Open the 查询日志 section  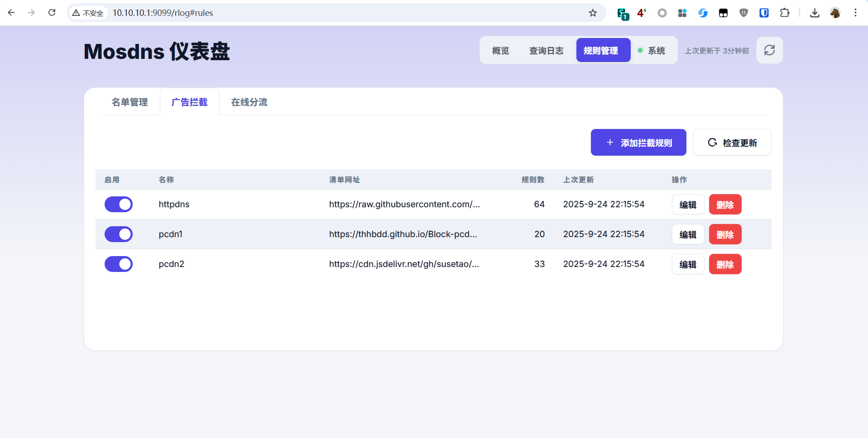(x=546, y=50)
